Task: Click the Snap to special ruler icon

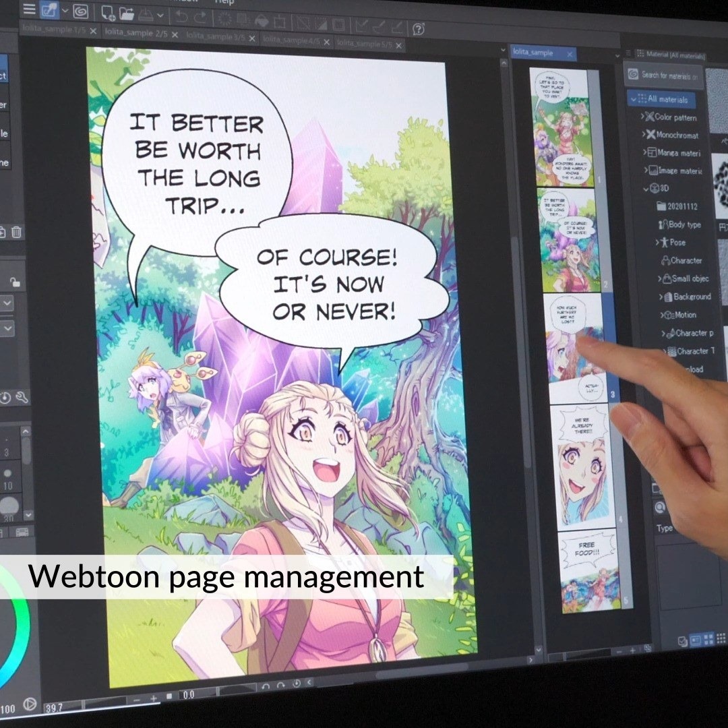Action: [x=380, y=27]
